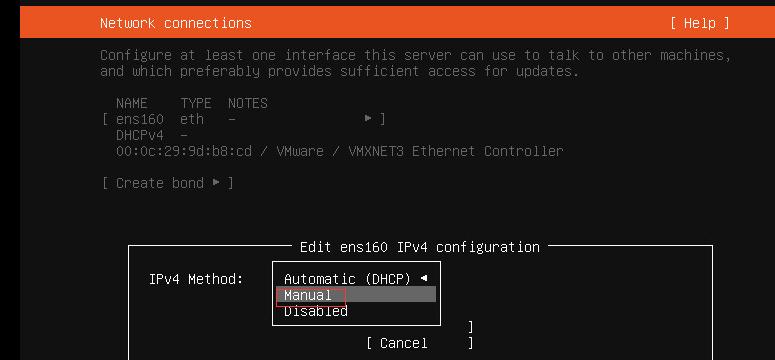Open the Create bond menu
This screenshot has width=775, height=360.
tap(168, 183)
